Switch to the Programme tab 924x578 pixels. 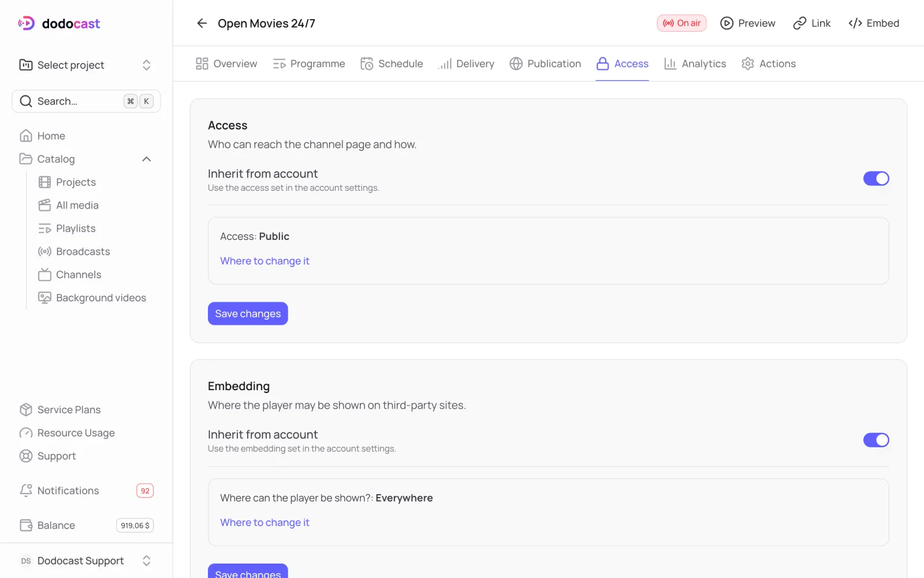(309, 64)
